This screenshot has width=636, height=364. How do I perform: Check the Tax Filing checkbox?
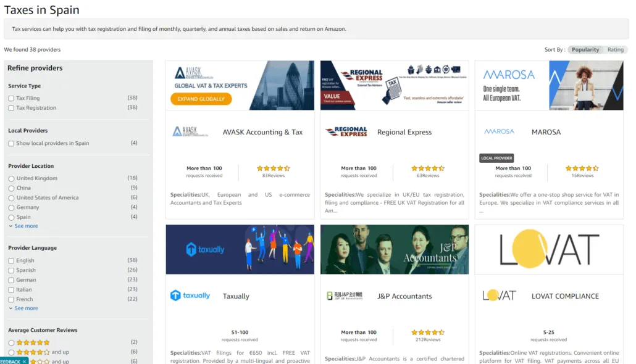[11, 99]
